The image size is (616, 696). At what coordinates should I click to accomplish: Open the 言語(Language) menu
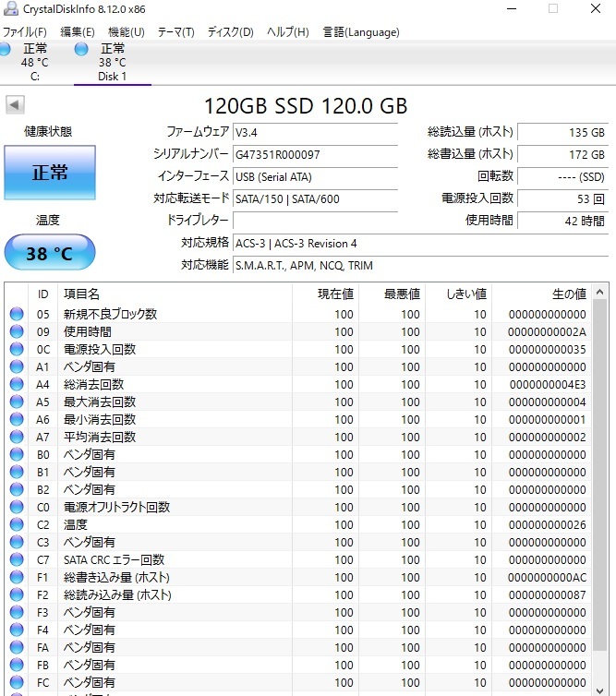point(361,32)
